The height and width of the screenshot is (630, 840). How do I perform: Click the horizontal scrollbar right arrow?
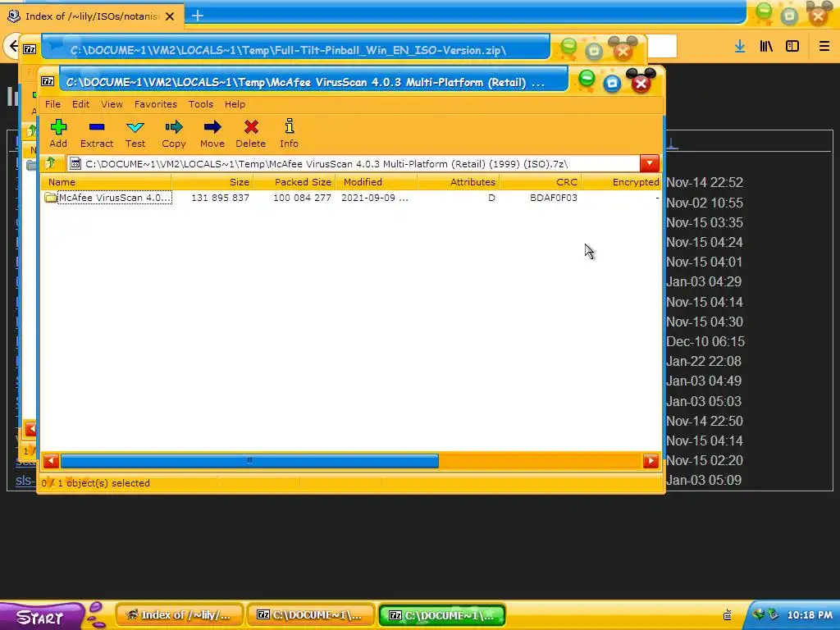(x=651, y=461)
